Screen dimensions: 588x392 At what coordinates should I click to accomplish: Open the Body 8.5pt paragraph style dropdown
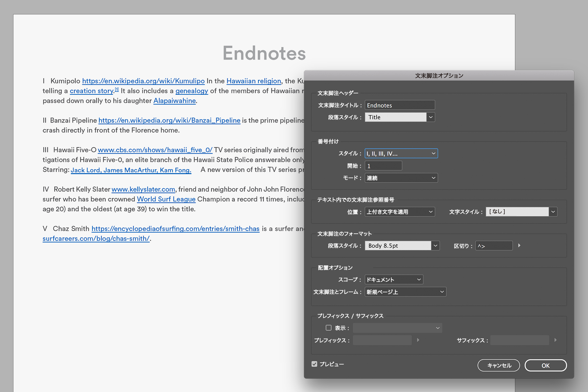click(x=435, y=246)
